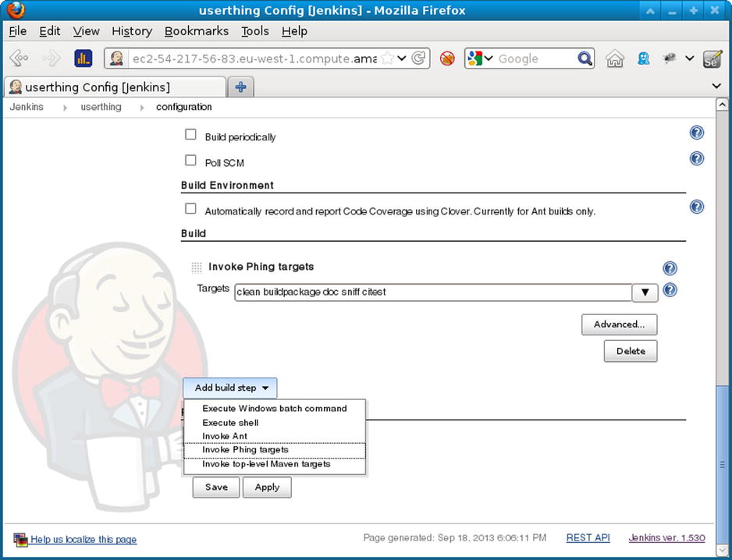The image size is (732, 560).
Task: Click the grey bug extension icon
Action: click(x=670, y=58)
